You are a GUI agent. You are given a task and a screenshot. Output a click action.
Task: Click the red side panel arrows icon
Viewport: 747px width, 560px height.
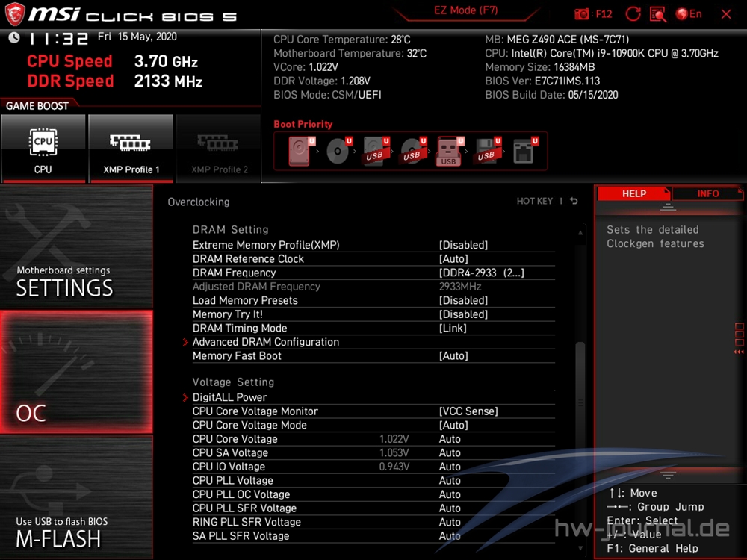click(x=739, y=352)
